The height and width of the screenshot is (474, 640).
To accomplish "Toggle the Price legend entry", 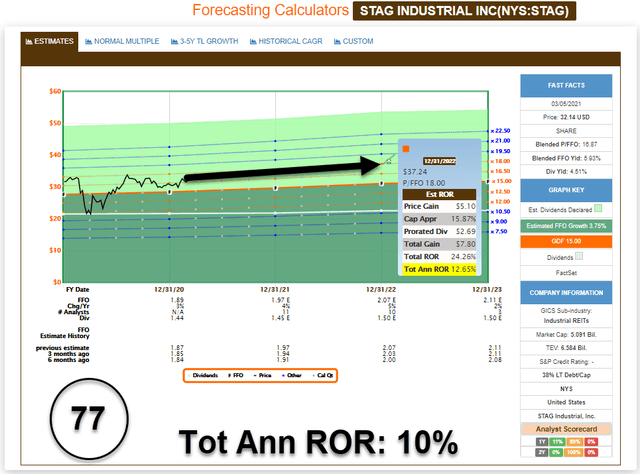I will coord(262,375).
